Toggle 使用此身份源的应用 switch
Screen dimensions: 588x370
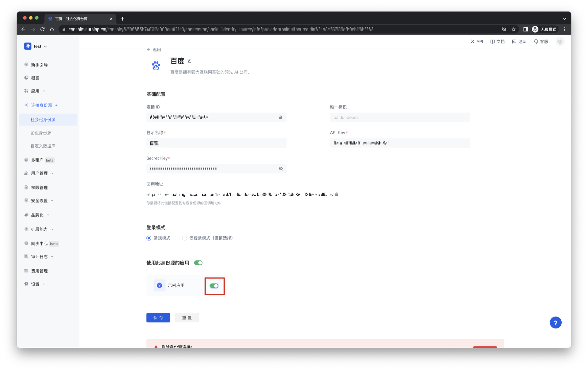coord(198,263)
